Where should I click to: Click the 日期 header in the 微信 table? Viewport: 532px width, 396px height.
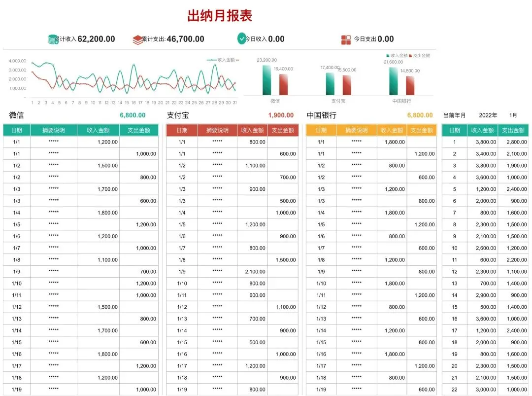tap(17, 130)
